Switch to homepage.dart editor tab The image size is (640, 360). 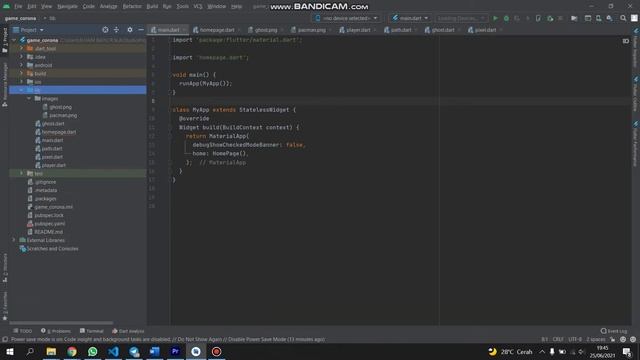click(x=216, y=30)
